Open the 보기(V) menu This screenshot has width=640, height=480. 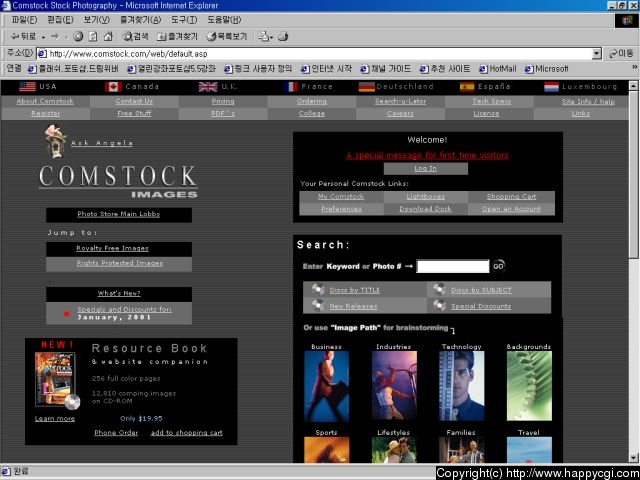(96, 20)
